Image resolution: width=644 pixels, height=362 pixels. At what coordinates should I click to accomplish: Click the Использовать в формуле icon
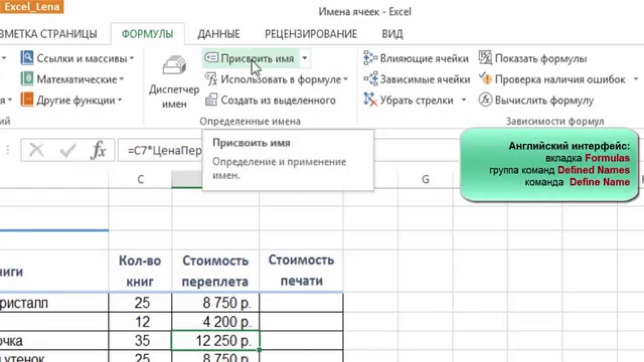212,79
